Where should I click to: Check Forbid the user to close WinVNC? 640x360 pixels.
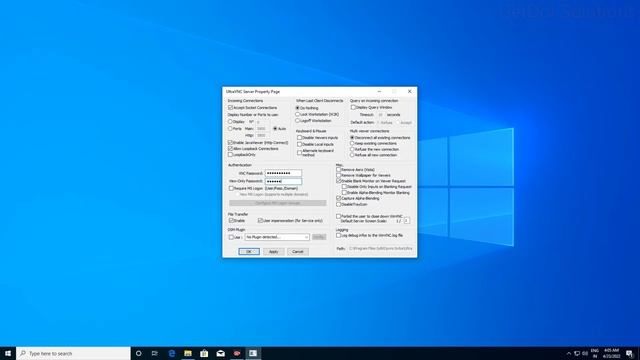pyautogui.click(x=338, y=216)
